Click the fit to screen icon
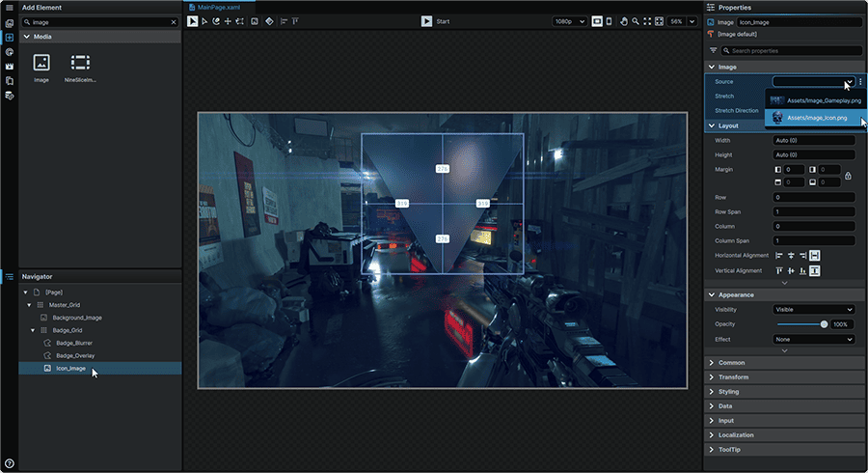The width and height of the screenshot is (868, 473). coord(647,21)
